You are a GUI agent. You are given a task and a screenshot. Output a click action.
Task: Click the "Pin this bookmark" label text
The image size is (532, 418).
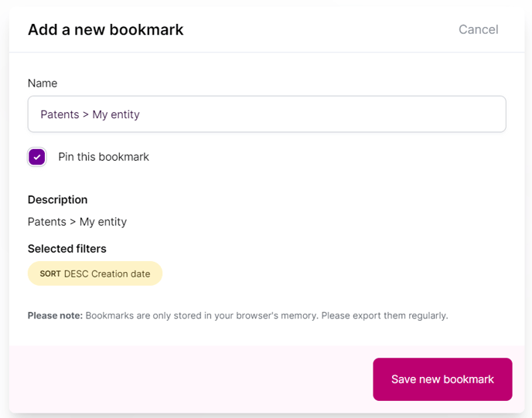(104, 157)
